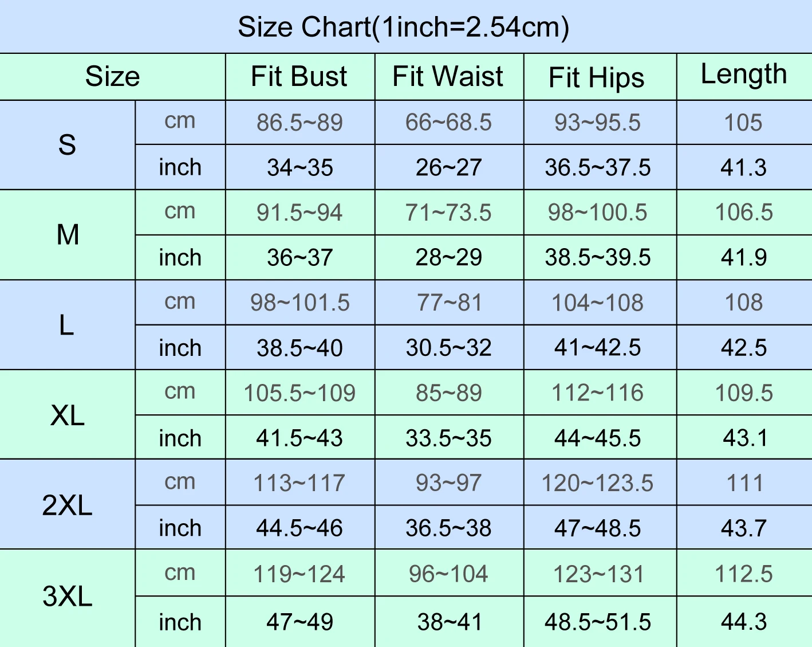Select the Length column header
Screen dimensions: 812x647
click(744, 74)
